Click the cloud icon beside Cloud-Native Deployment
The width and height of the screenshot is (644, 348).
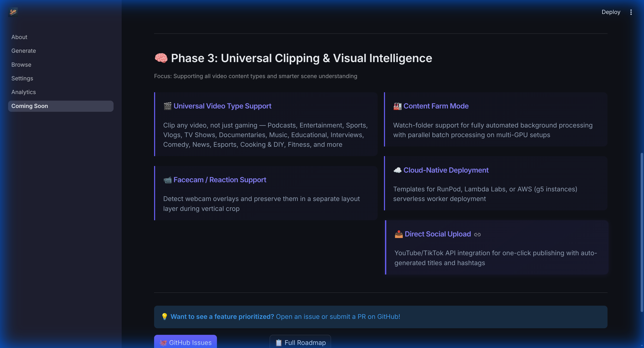(397, 170)
